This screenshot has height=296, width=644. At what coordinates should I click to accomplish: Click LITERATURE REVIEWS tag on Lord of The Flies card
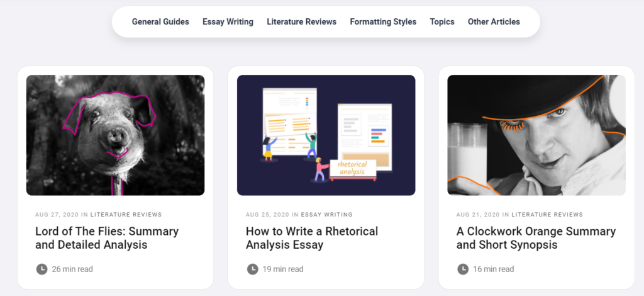click(x=126, y=215)
